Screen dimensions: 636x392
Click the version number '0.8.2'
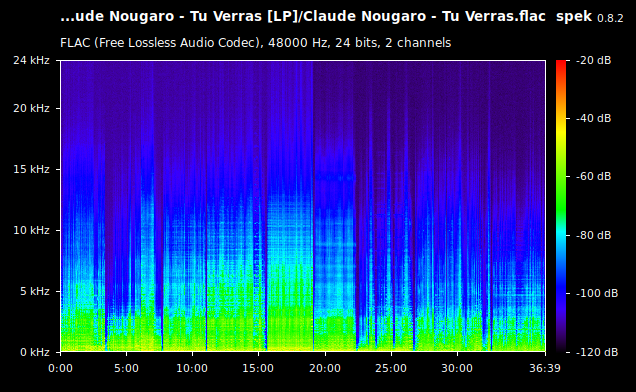pos(610,18)
